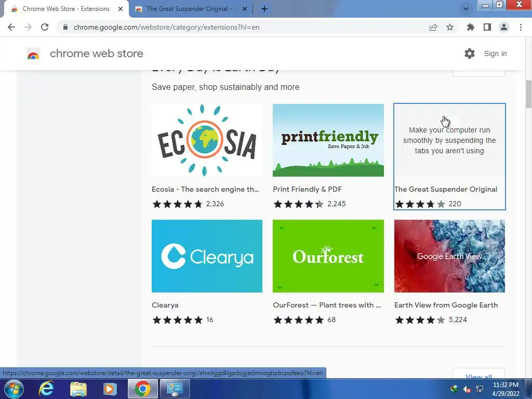Click 'OurForest — Plant trees with ...' title
Image resolution: width=532 pixels, height=399 pixels.
click(327, 305)
